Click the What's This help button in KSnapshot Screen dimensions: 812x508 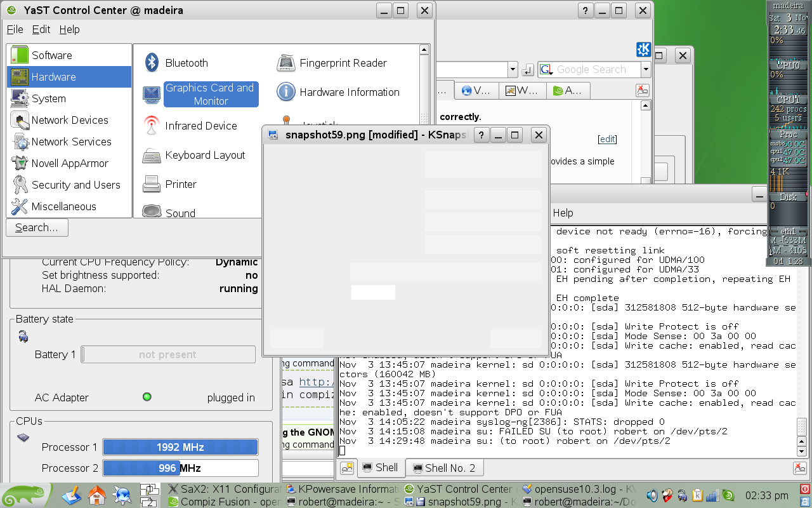coord(481,135)
